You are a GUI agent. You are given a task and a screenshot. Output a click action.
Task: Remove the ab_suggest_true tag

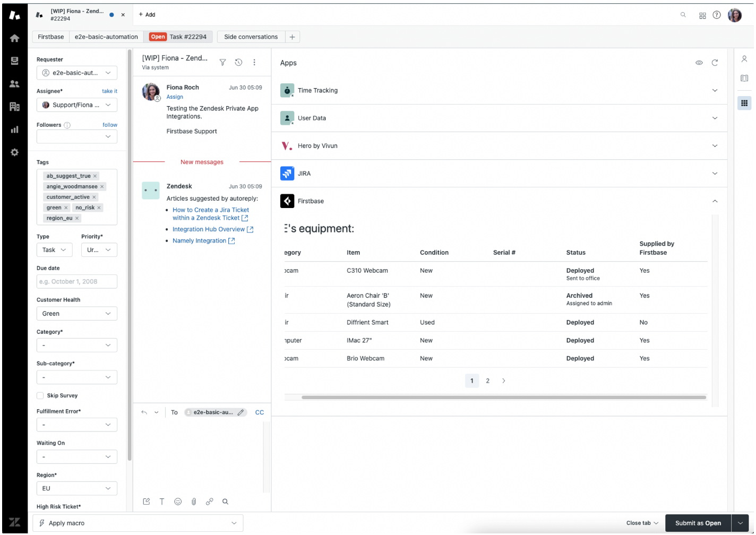point(95,176)
